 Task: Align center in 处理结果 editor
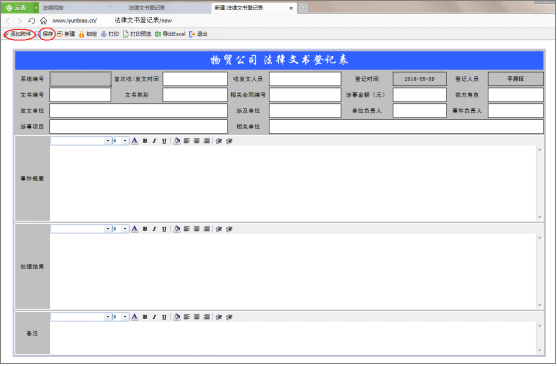[x=196, y=229]
